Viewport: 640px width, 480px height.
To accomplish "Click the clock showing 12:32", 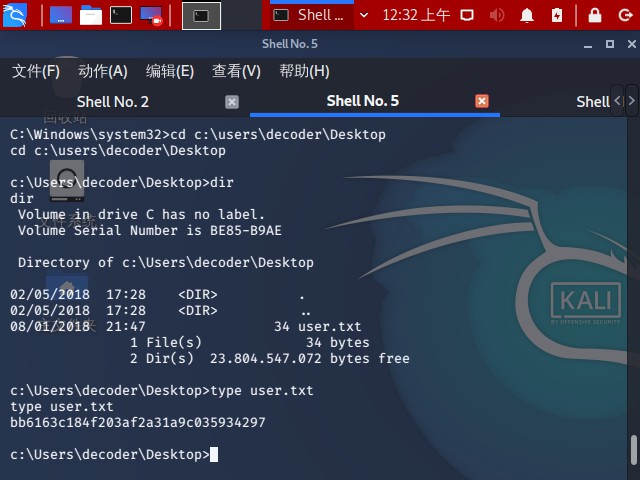I will (x=416, y=16).
